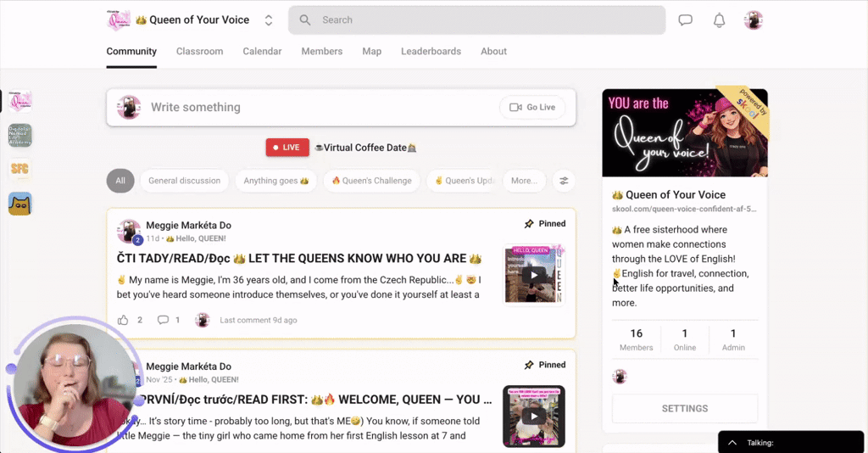This screenshot has height=453, width=868.
Task: Switch to the SFC community in sidebar
Action: tap(20, 169)
